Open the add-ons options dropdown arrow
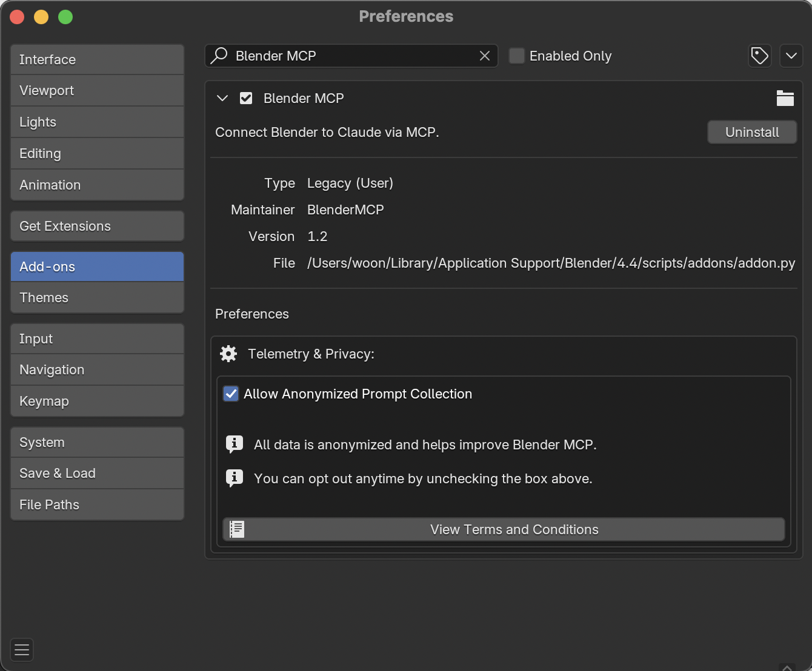The height and width of the screenshot is (671, 812). click(791, 56)
